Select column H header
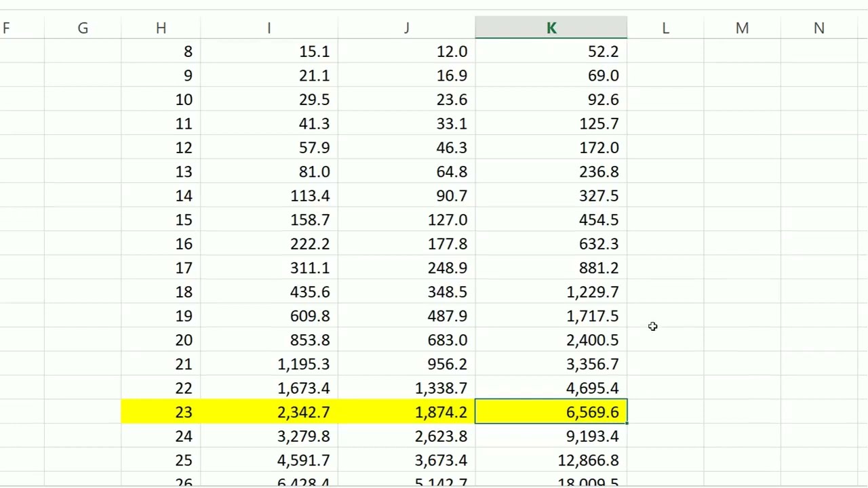The width and height of the screenshot is (868, 488). (161, 28)
